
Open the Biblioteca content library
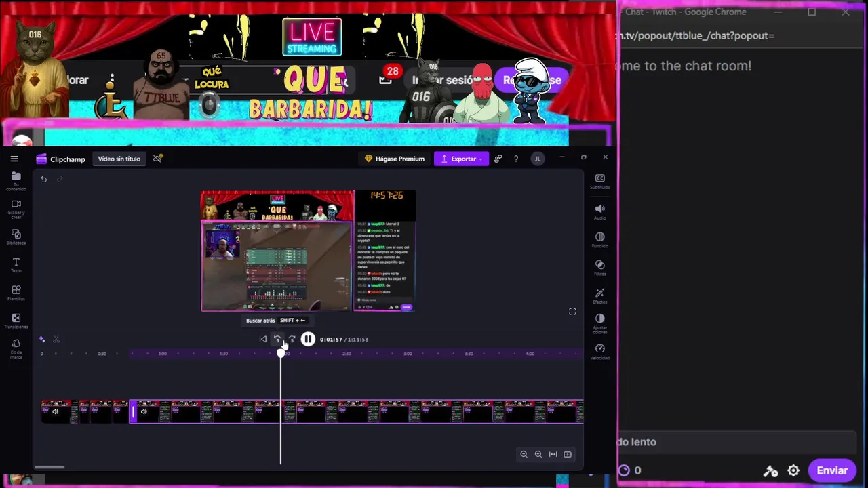click(16, 237)
